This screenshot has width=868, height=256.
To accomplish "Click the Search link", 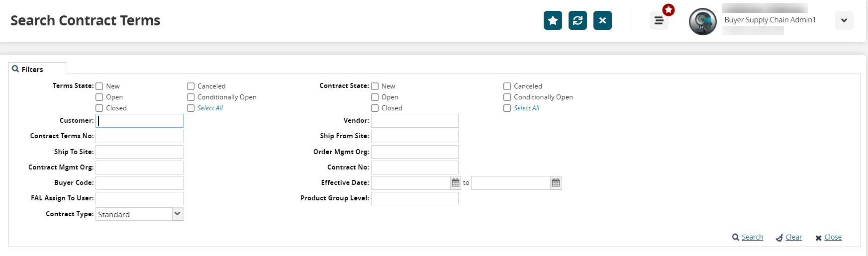I will click(752, 237).
